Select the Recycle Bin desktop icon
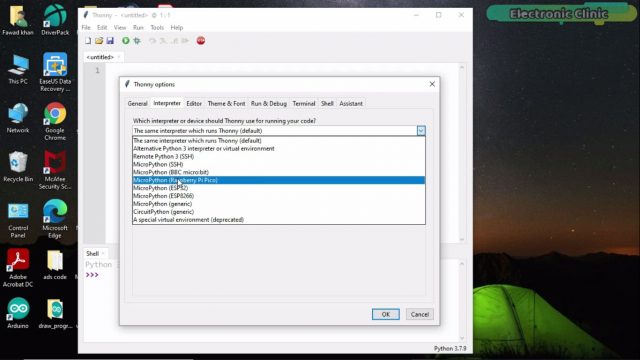Viewport: 640px width, 360px height. tap(18, 167)
